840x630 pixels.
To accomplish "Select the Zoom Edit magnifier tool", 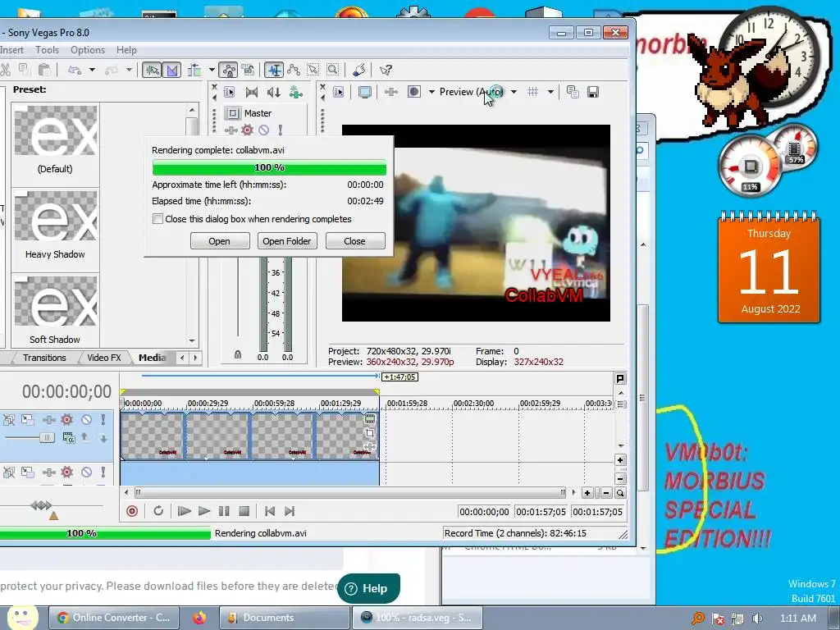I will 333,70.
